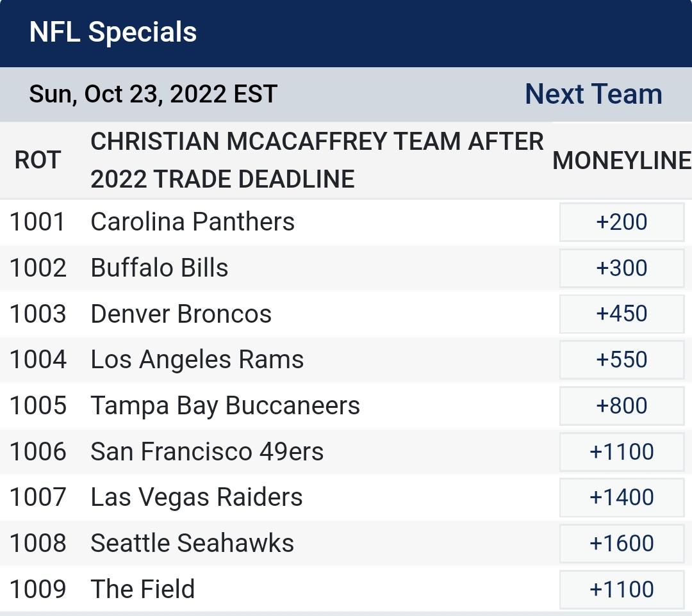Pick Los Angeles Rams +550 odds
The height and width of the screenshot is (616, 692).
[622, 359]
